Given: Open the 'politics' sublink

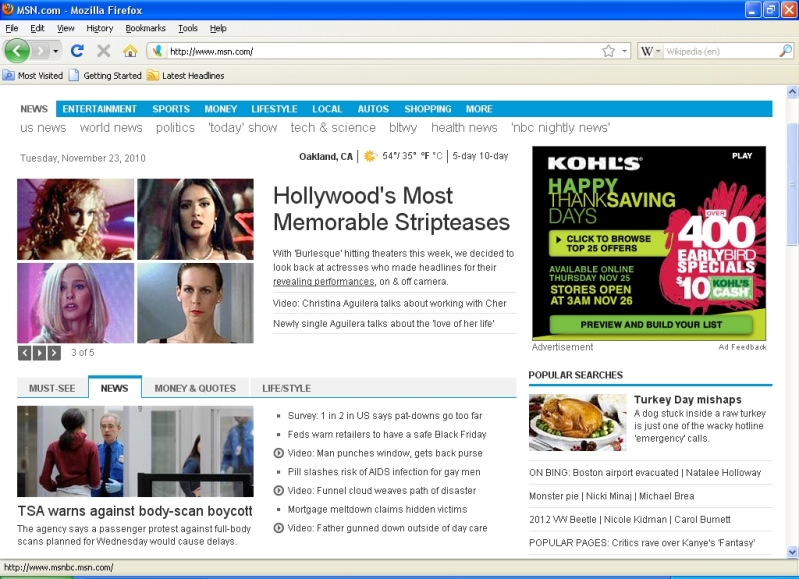Looking at the screenshot, I should click(x=175, y=127).
